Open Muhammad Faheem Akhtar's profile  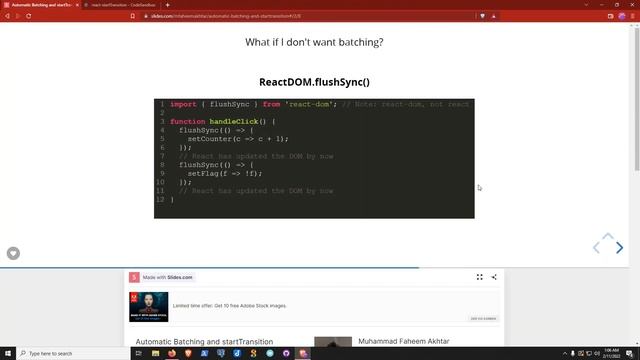point(404,341)
